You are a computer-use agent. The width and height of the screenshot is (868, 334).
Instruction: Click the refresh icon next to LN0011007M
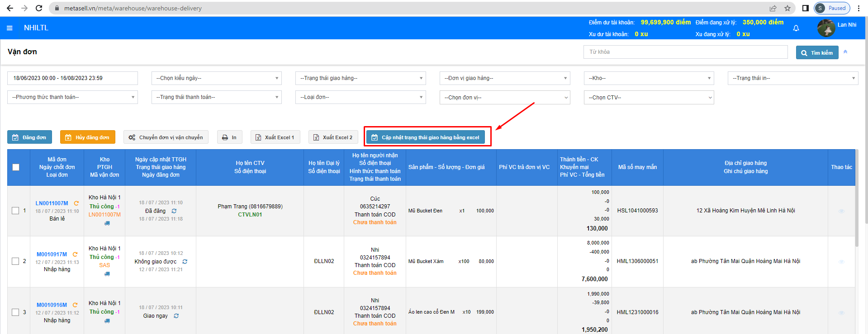click(x=76, y=203)
